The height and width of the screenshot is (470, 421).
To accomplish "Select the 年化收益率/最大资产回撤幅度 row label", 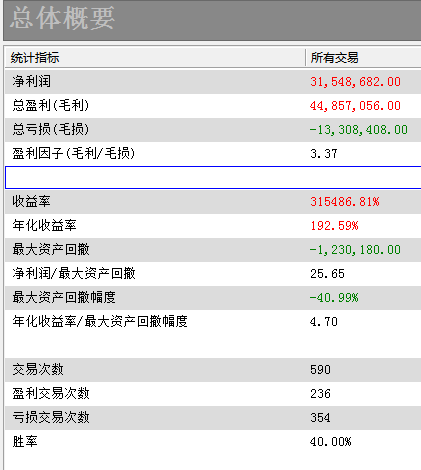I will [100, 321].
